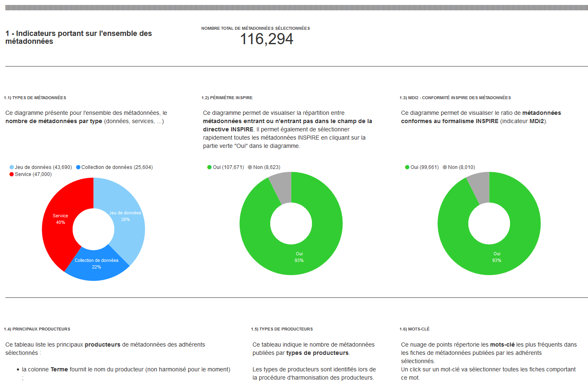The image size is (588, 385).
Task: Click the '1.4) PRINCIPAUX PRODUCTEURS' title
Action: click(37, 329)
